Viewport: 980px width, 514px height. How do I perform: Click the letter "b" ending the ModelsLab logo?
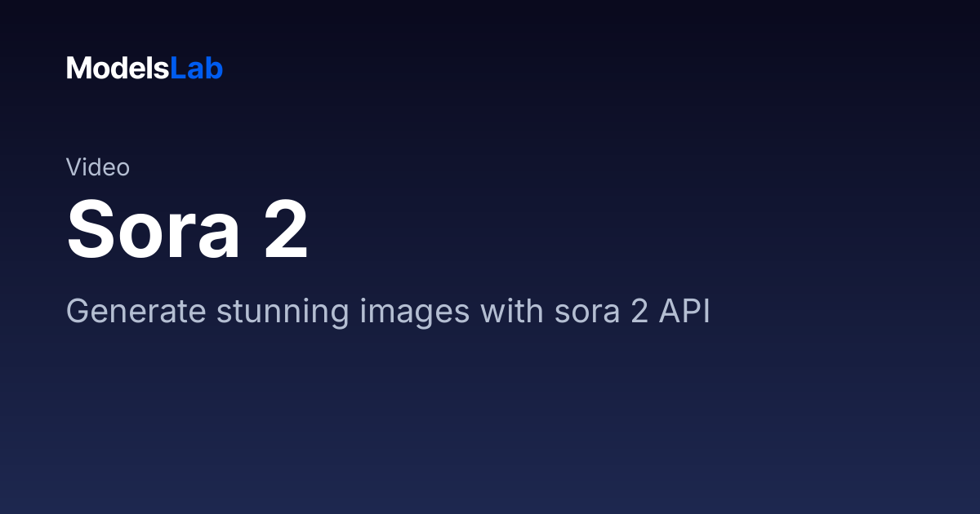[x=216, y=69]
